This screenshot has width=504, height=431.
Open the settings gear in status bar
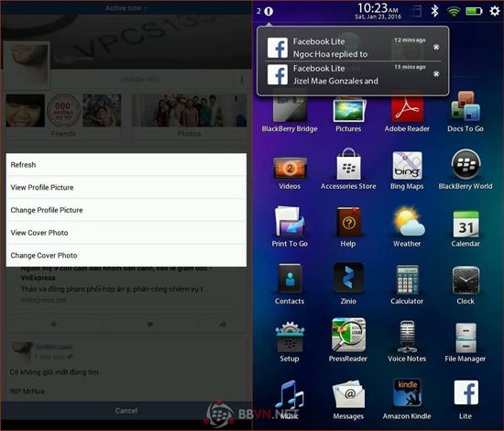tap(494, 11)
